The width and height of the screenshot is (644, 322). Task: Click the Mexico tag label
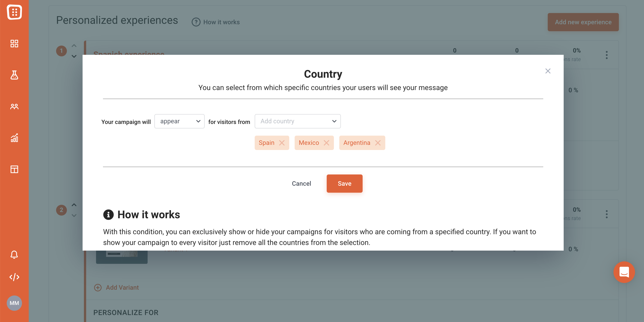309,143
